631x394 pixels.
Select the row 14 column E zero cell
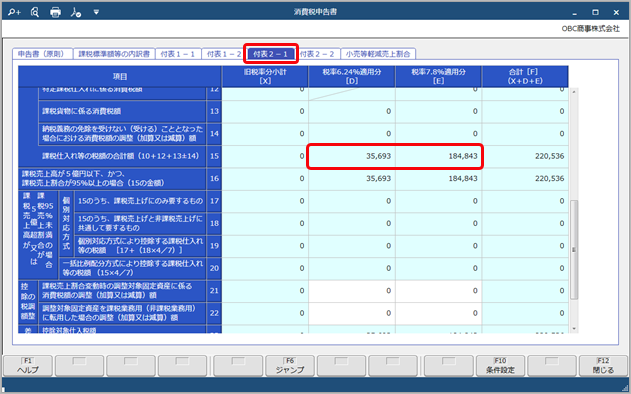tap(438, 134)
